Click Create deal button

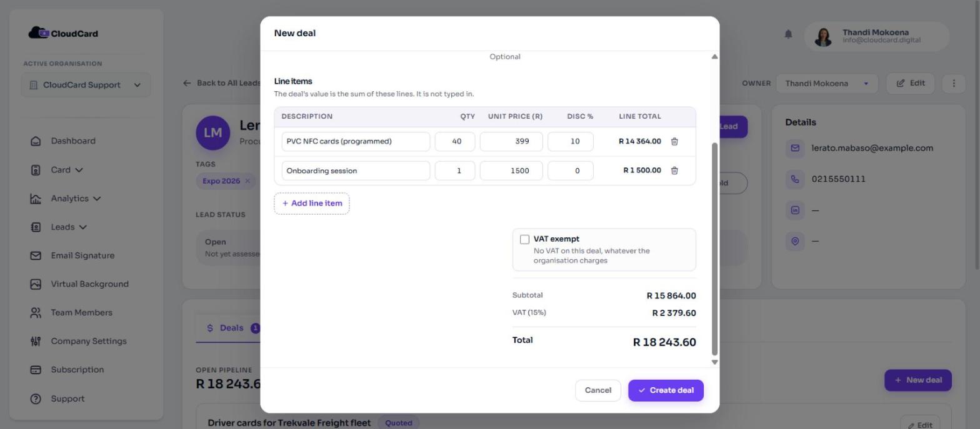[666, 390]
